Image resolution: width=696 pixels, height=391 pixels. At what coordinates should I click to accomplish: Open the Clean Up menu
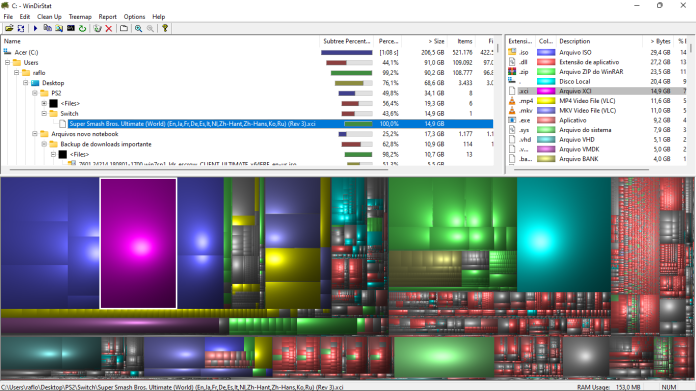(49, 16)
